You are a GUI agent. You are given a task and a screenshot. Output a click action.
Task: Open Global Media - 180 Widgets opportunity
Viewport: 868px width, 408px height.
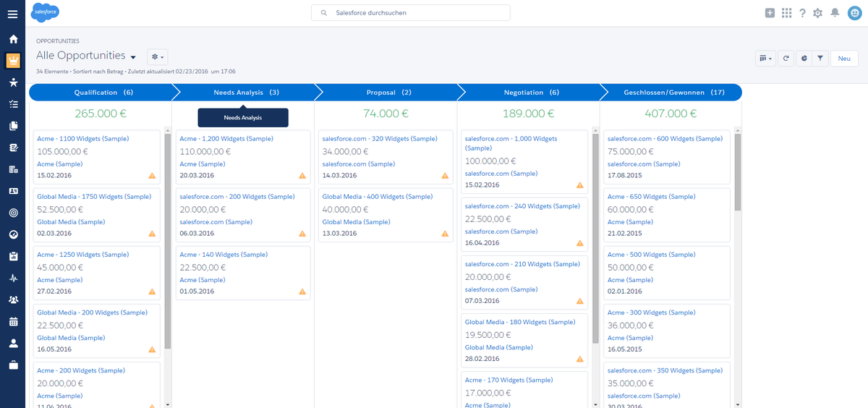point(520,322)
